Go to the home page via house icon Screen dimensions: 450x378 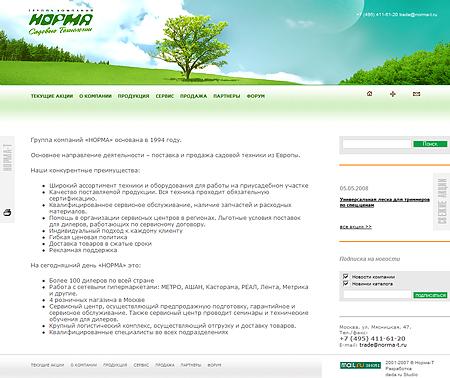click(x=369, y=94)
